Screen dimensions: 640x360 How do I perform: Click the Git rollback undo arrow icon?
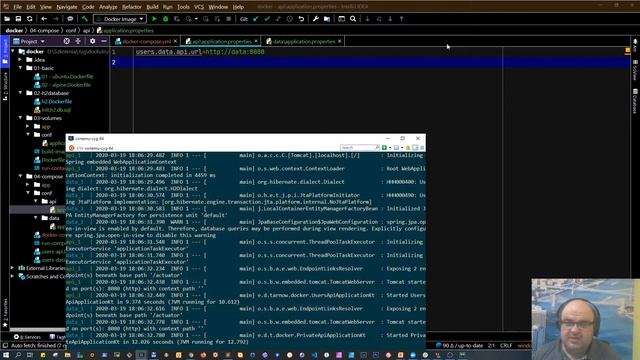tap(301, 19)
